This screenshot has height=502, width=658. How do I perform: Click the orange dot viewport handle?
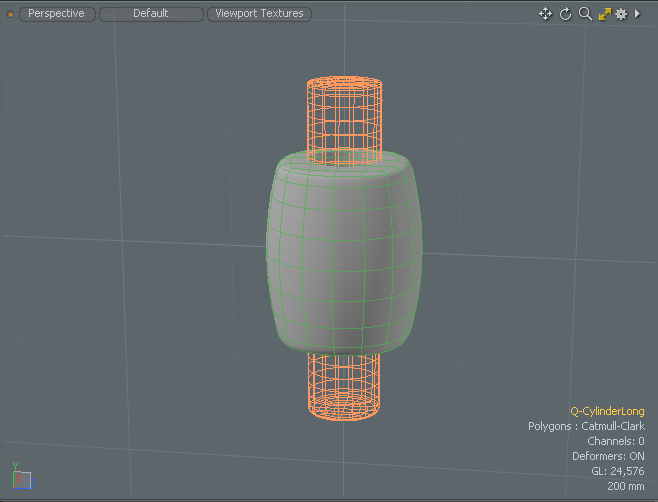[x=11, y=14]
